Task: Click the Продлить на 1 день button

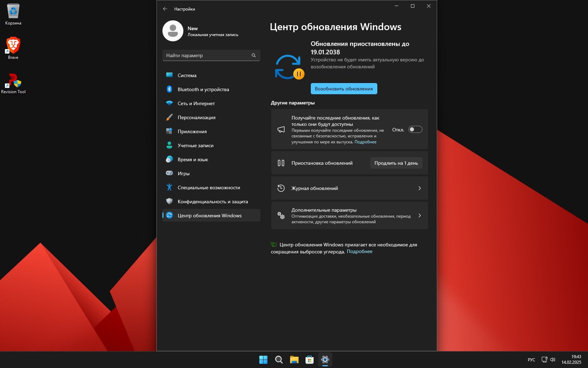Action: [396, 163]
